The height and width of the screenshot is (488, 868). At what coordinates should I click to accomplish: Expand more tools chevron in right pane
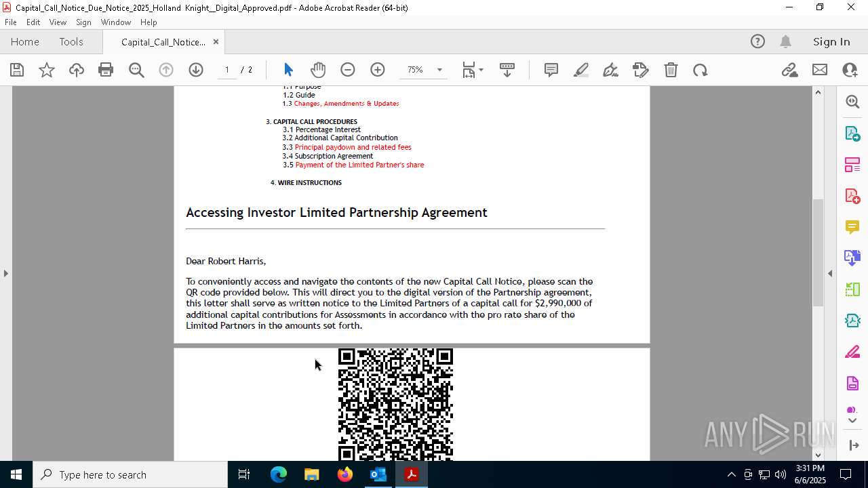tap(852, 421)
